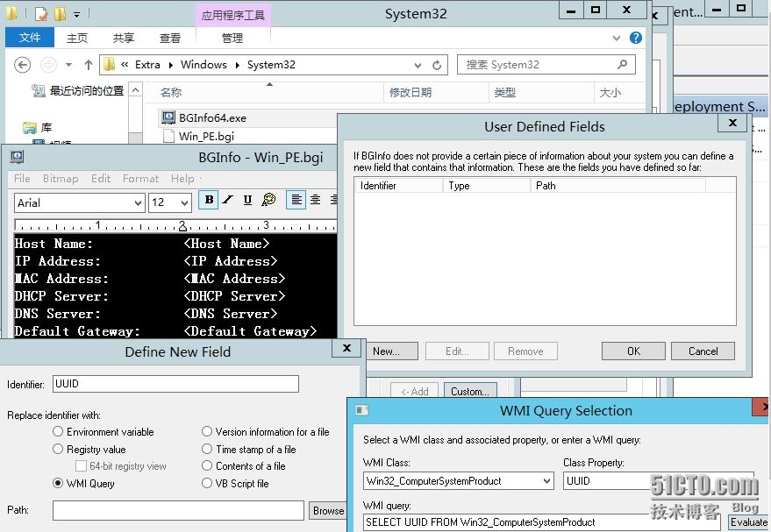
Task: Select Registry value radio button
Action: pos(58,449)
